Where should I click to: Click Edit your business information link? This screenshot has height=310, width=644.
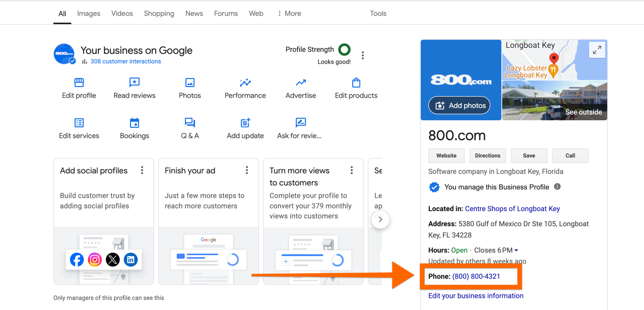(x=476, y=296)
